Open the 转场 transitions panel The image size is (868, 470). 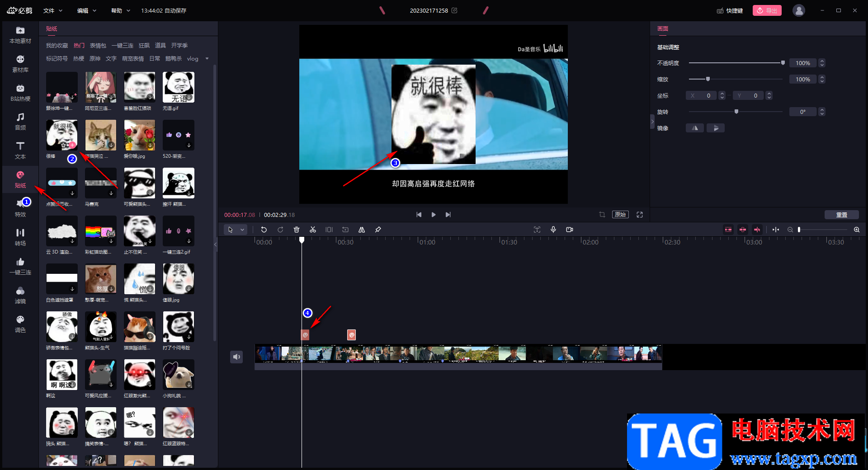tap(20, 237)
